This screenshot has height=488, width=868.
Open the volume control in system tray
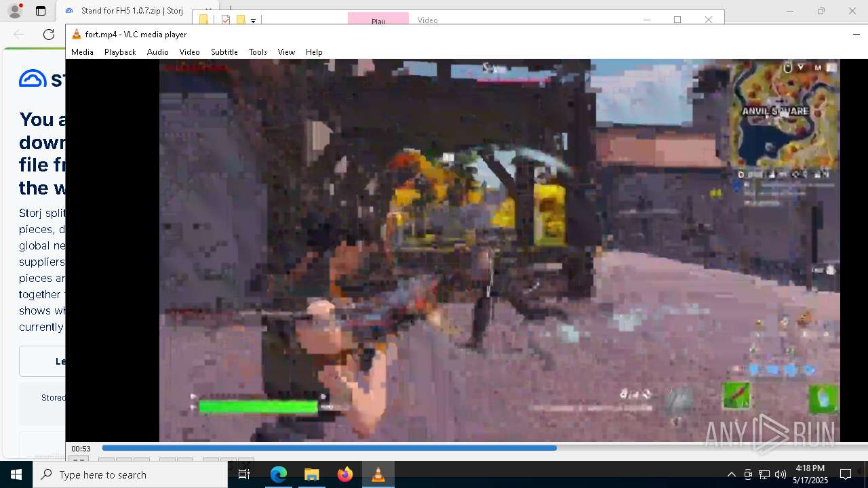781,474
